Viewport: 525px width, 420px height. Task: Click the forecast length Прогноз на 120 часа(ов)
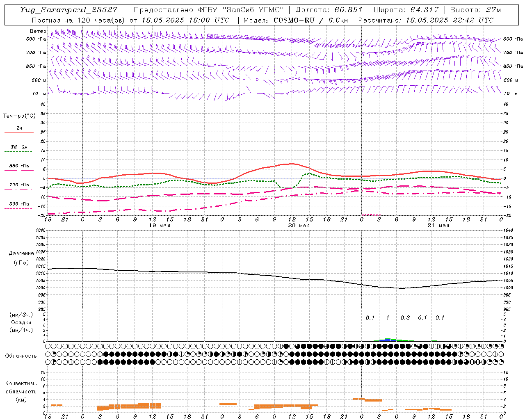79,20
